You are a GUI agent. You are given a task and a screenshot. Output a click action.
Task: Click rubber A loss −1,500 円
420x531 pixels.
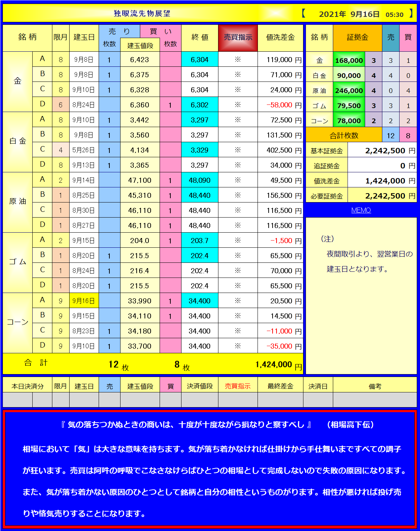click(x=280, y=241)
